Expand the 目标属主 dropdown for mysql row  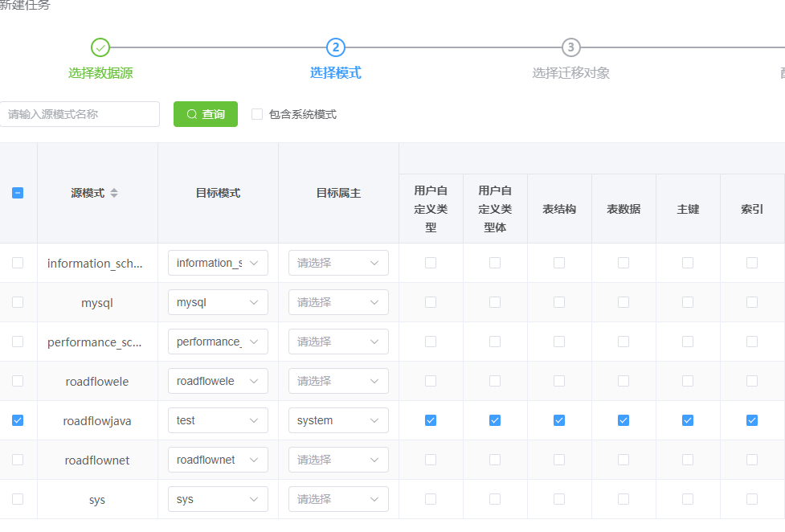pyautogui.click(x=338, y=302)
